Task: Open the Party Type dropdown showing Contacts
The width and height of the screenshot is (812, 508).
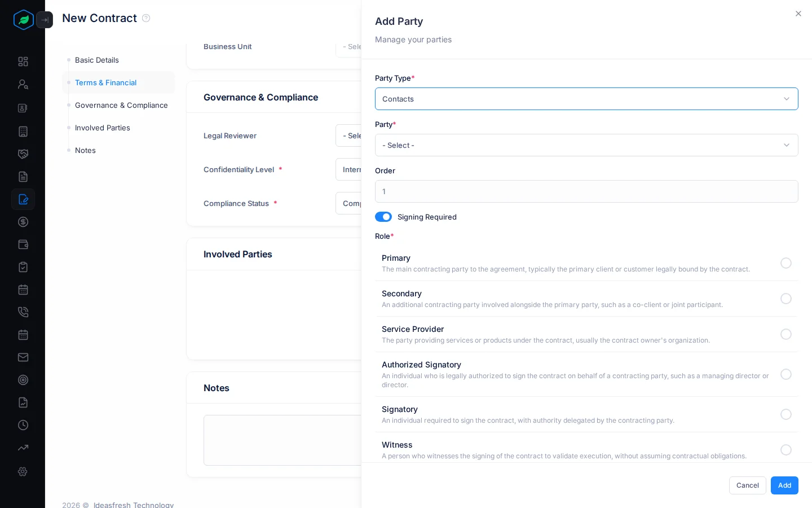Action: (x=586, y=99)
